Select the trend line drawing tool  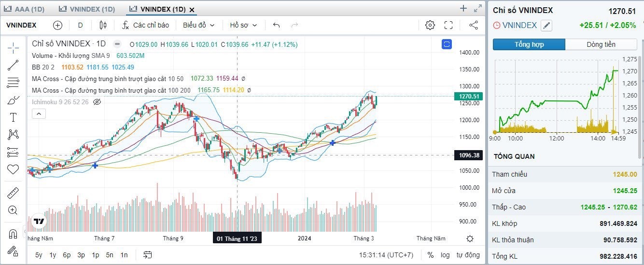click(13, 65)
